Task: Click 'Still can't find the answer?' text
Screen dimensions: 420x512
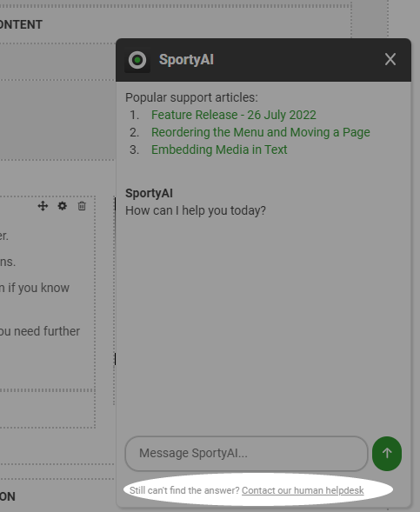Action: [x=184, y=490]
